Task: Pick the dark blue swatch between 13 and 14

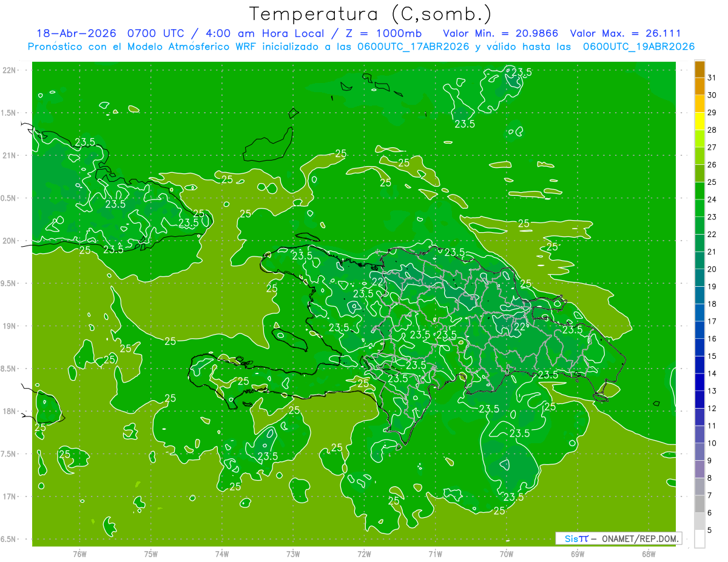Action: 699,382
